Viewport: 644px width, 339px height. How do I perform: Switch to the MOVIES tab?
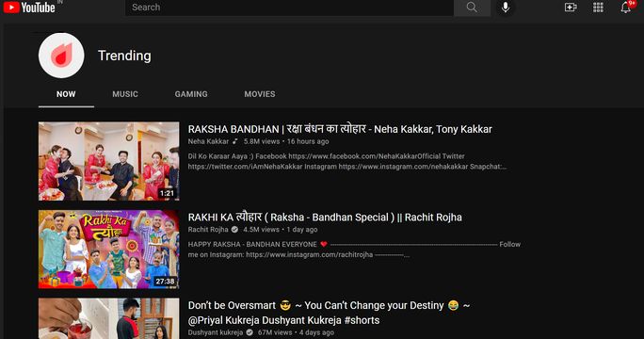[260, 94]
